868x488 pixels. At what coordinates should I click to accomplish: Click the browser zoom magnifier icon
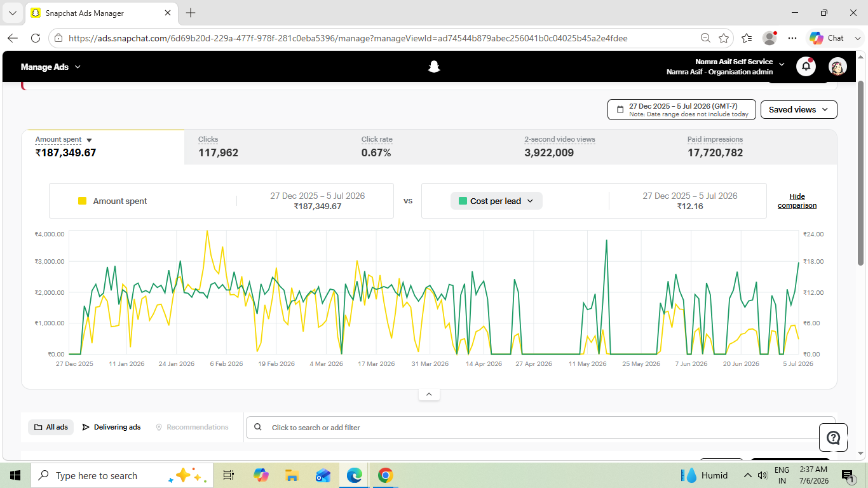pos(705,38)
